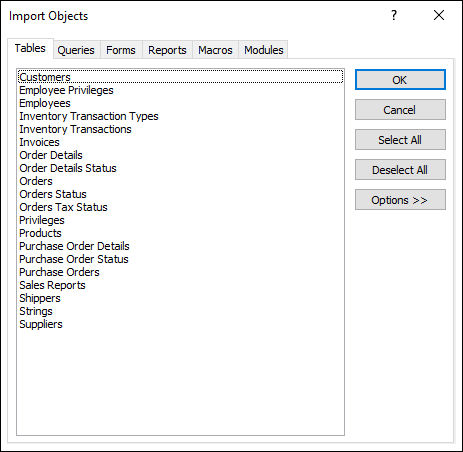Activate the Tables tab

[x=30, y=48]
